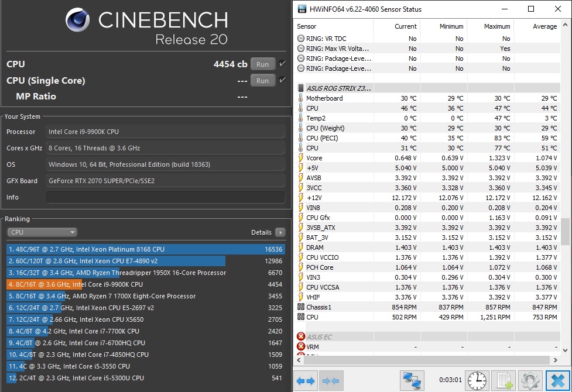
Task: Click the vertical scrollbar down arrow
Action: click(565, 350)
